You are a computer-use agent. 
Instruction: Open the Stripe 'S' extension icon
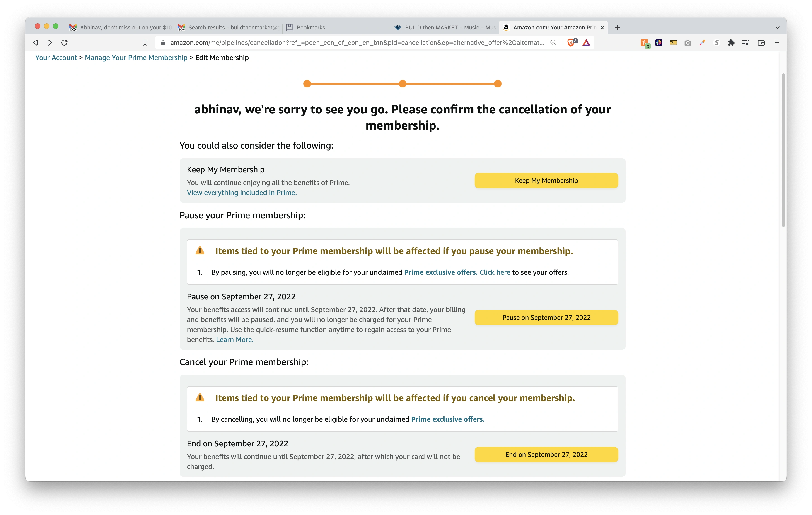point(717,43)
